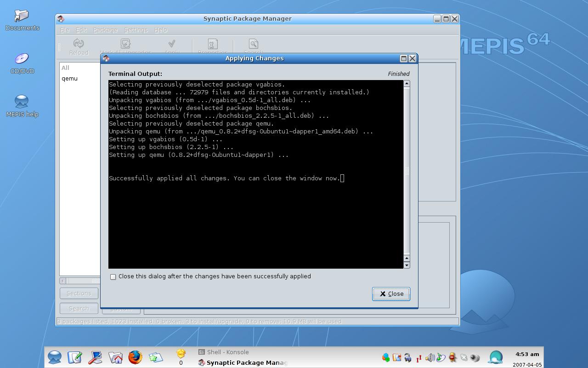Viewport: 588px width, 368px height.
Task: Click the red signal-bars tray icon
Action: click(418, 357)
